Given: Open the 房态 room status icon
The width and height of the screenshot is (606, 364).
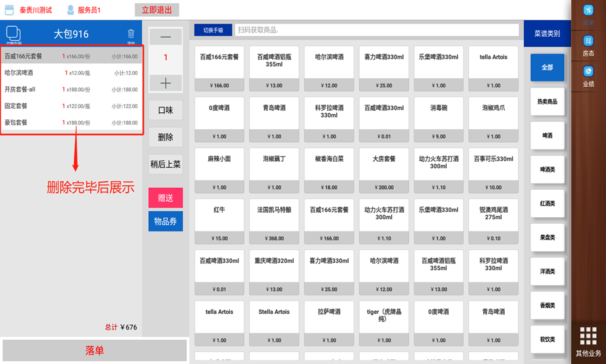Looking at the screenshot, I should pos(588,41).
